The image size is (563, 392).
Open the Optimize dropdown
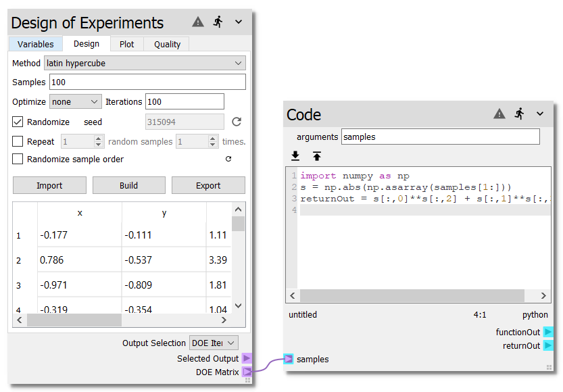coord(75,102)
